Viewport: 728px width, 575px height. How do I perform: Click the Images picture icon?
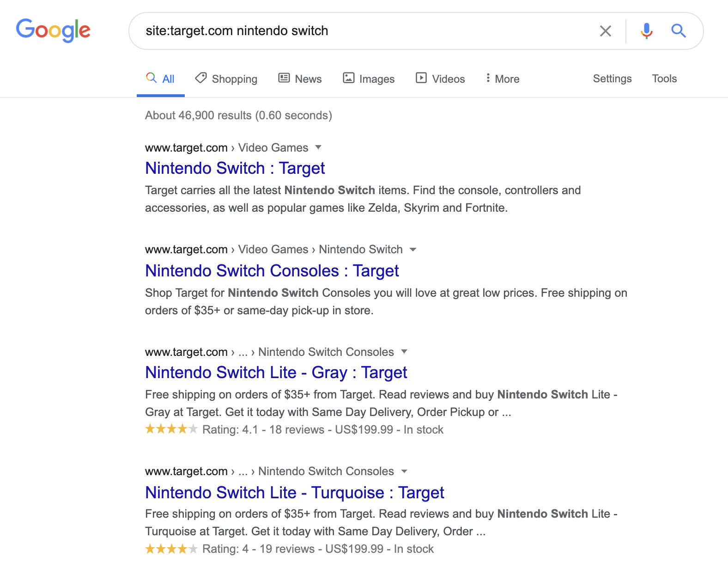point(348,78)
